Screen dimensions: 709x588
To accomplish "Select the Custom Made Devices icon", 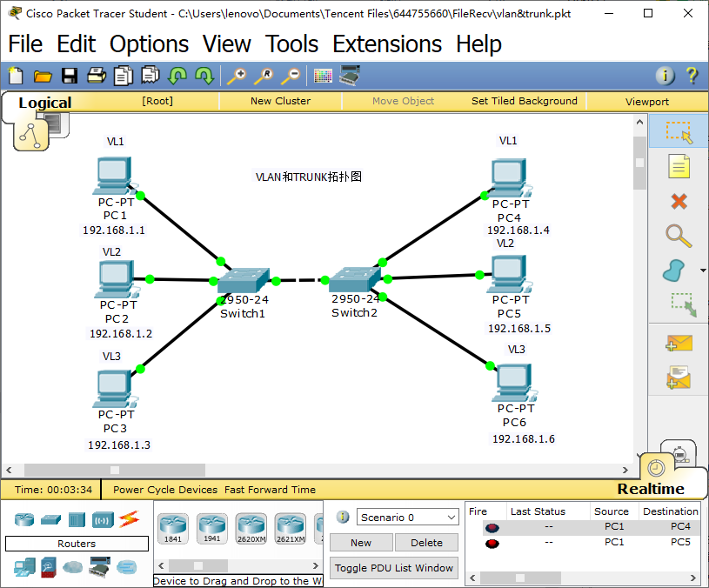I will coord(100,567).
